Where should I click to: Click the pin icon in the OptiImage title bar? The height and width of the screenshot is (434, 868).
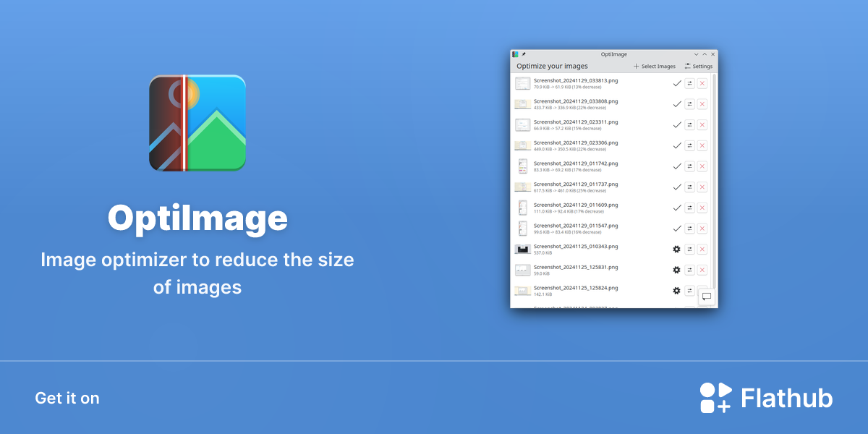524,54
